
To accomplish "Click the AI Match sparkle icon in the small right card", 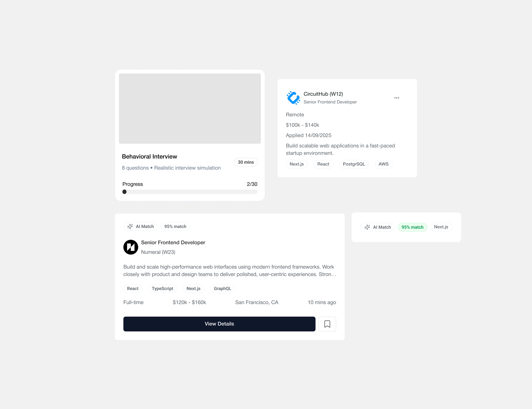I will [367, 227].
